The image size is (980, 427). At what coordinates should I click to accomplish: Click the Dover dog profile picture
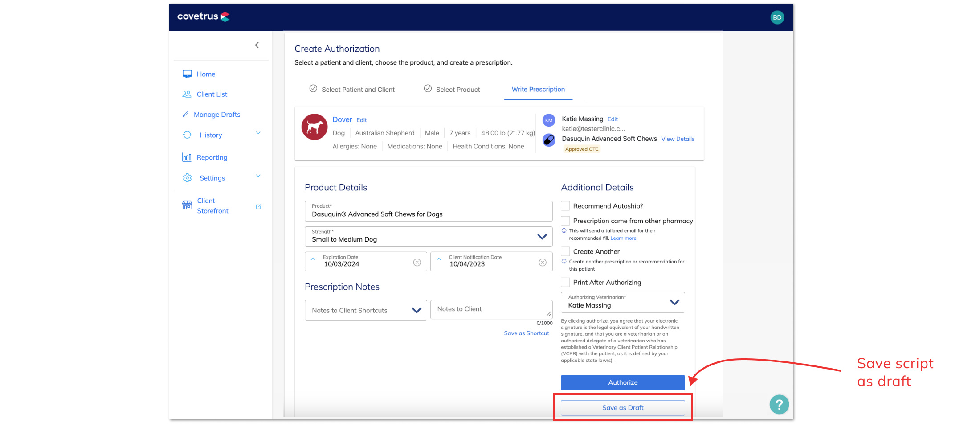[314, 127]
